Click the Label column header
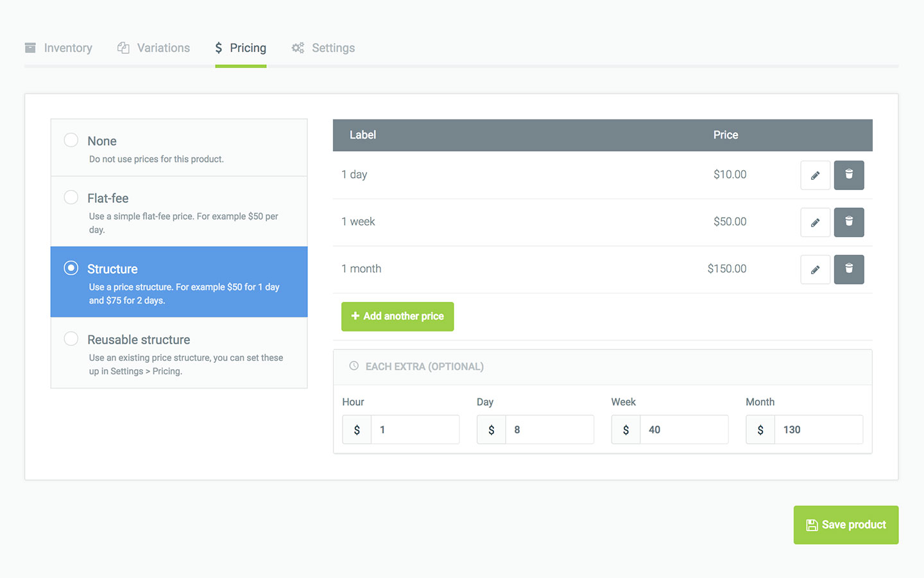The width and height of the screenshot is (924, 578). (x=363, y=135)
